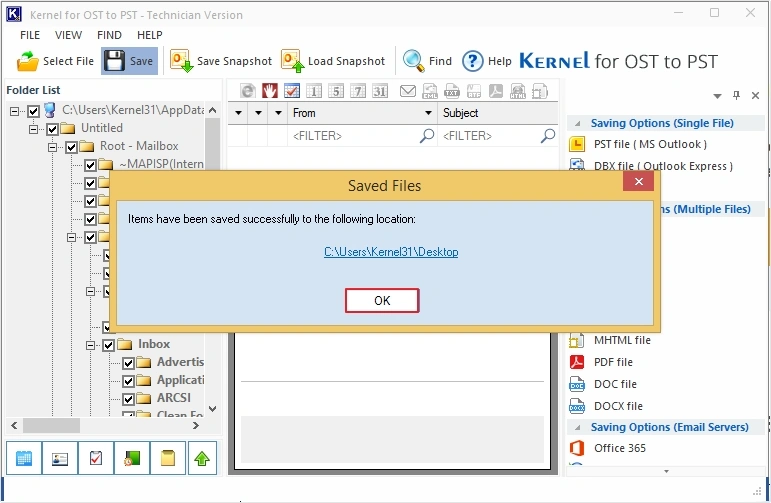Click Load Snapshot in the toolbar

pos(333,61)
